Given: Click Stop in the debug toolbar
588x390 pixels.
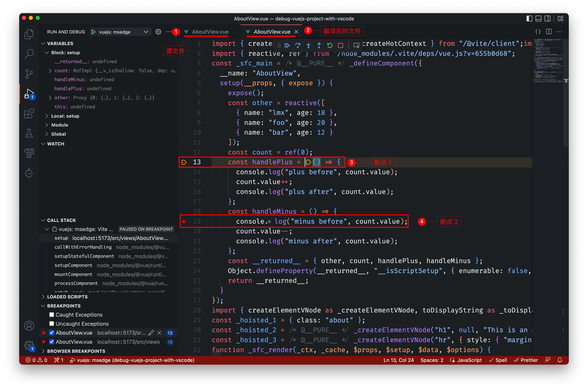Looking at the screenshot, I should (x=340, y=45).
